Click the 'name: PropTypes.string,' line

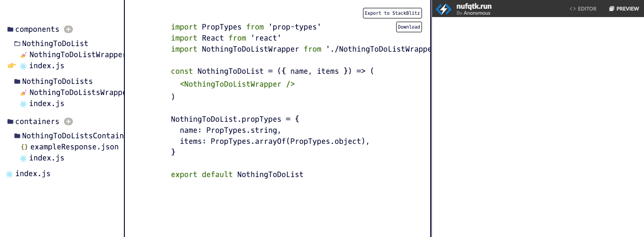(x=230, y=130)
